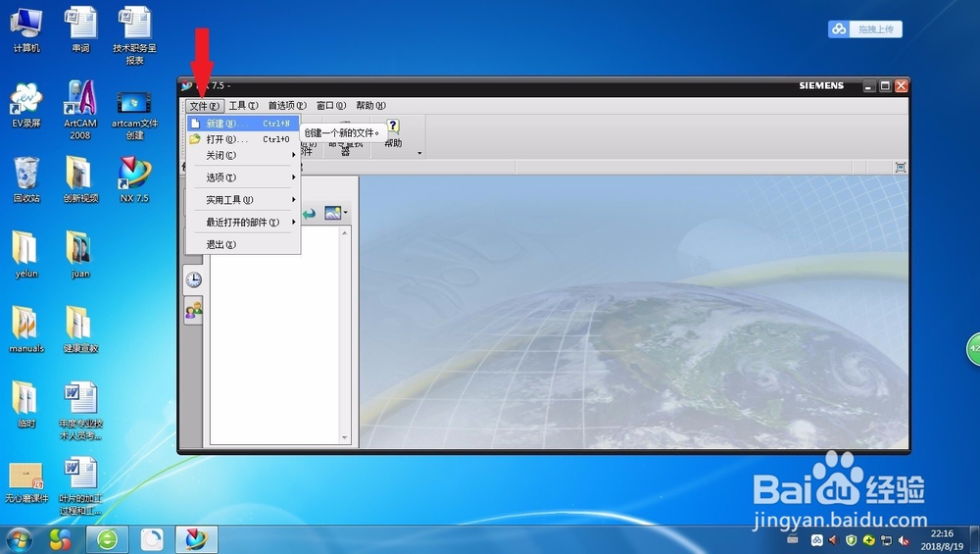This screenshot has height=554, width=980.
Task: Click the network tray icon
Action: 886,540
